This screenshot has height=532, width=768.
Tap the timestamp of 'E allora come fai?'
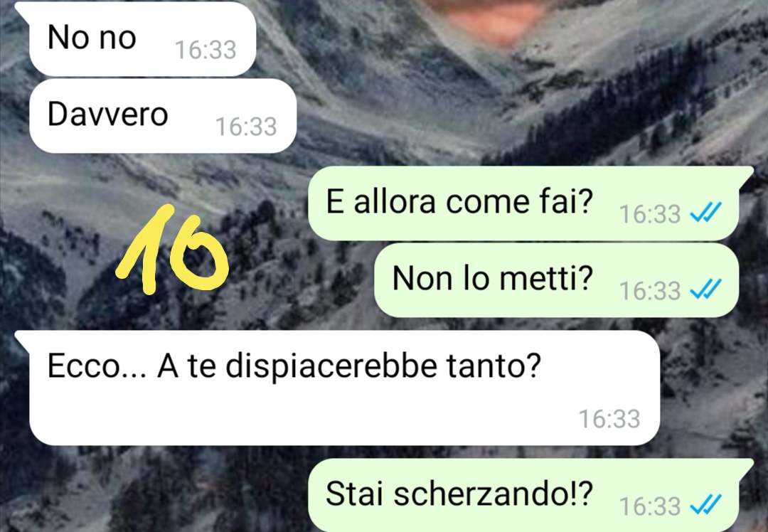pyautogui.click(x=650, y=214)
